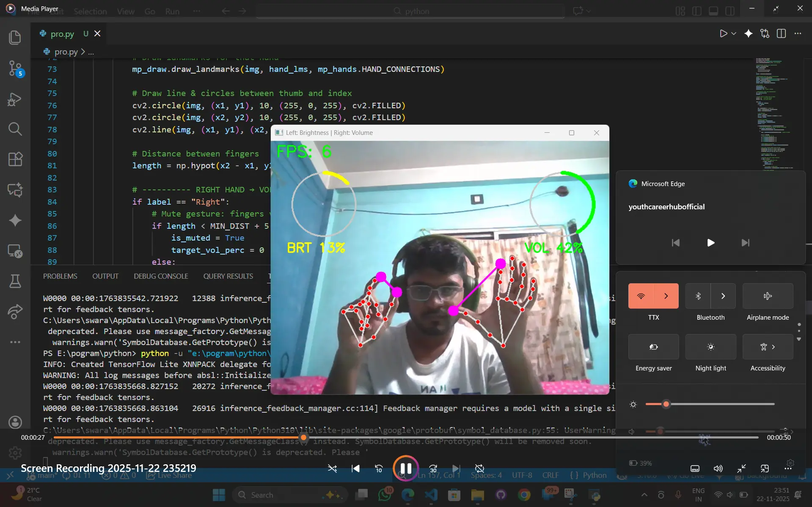The image size is (812, 507).
Task: Expand Wi-Fi networks chevron next to TTX
Action: tap(666, 296)
